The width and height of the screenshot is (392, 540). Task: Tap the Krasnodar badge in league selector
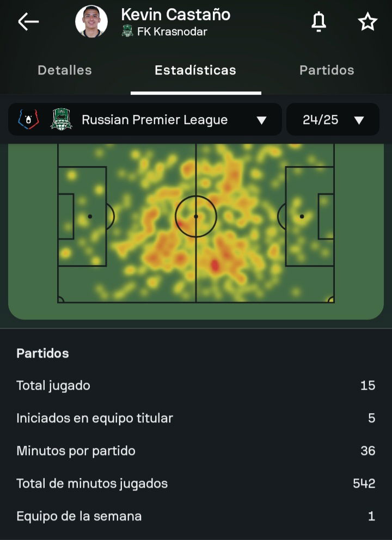click(62, 119)
